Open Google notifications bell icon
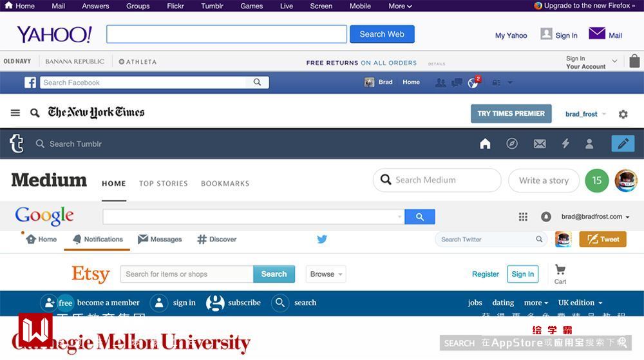The height and width of the screenshot is (360, 644). (546, 217)
